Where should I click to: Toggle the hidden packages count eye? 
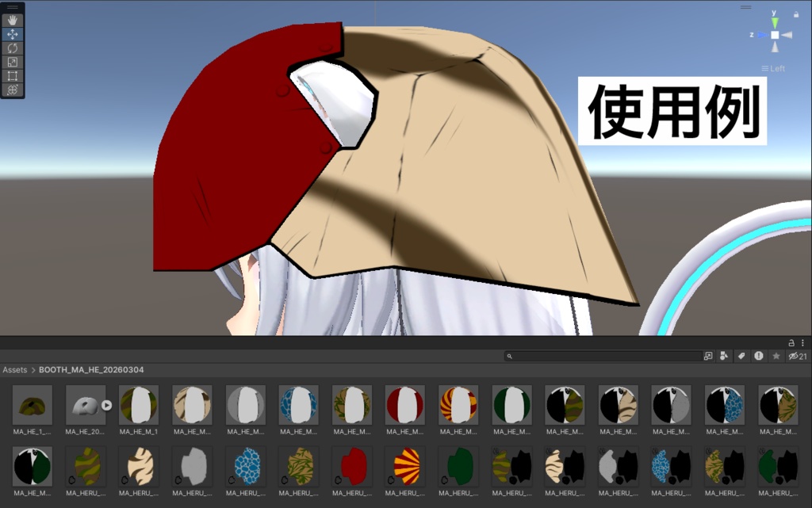point(793,356)
